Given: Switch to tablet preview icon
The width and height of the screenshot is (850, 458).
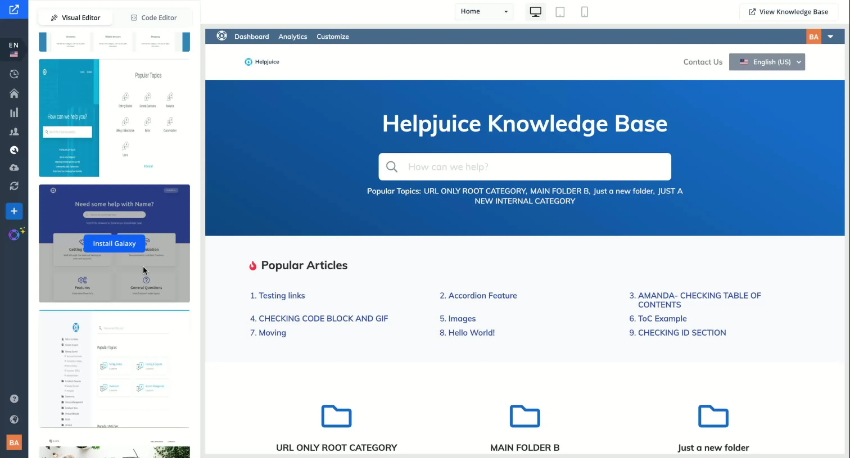Looking at the screenshot, I should [x=560, y=12].
